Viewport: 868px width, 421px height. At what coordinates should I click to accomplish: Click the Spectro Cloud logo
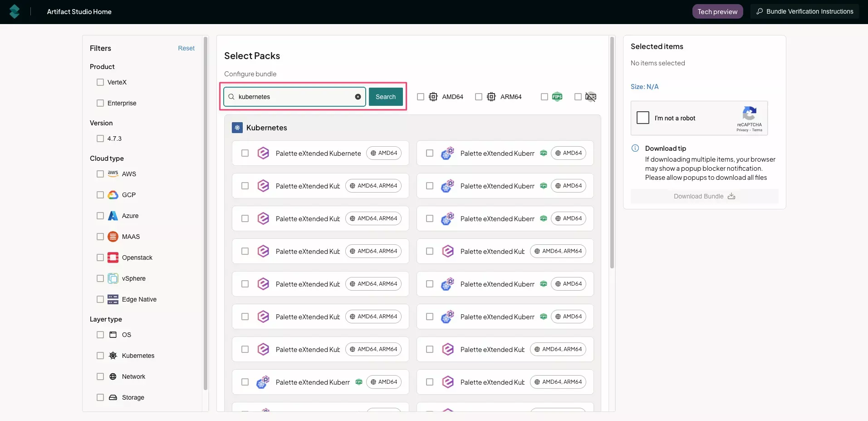(x=14, y=11)
